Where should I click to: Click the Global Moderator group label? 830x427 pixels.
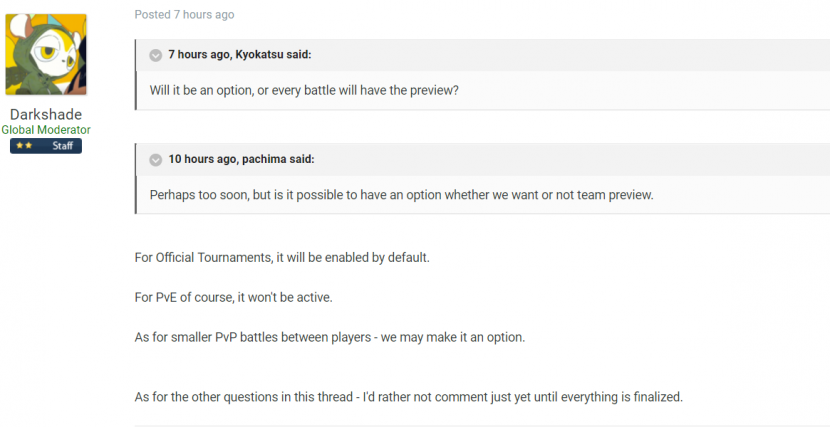point(46,130)
